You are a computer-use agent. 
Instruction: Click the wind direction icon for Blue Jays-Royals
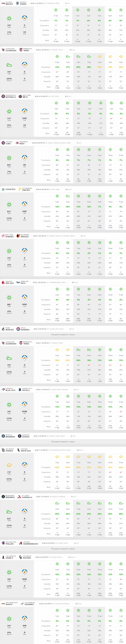pyautogui.click(x=25, y=404)
